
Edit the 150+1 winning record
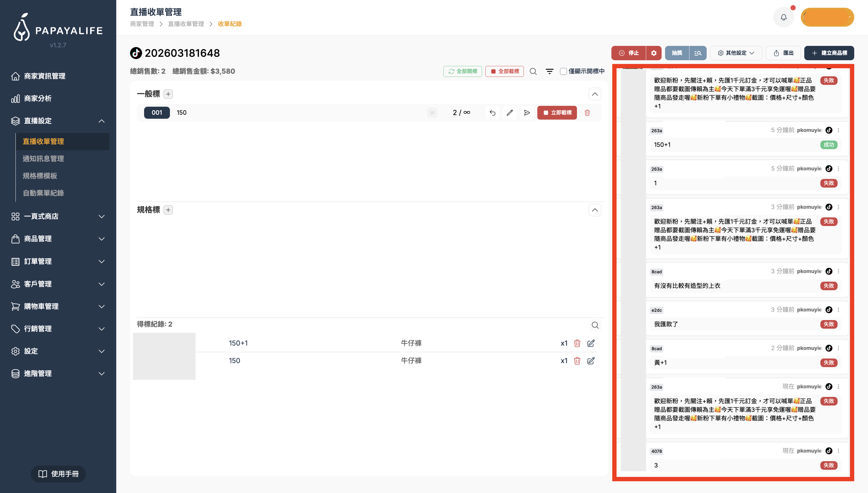pyautogui.click(x=591, y=343)
